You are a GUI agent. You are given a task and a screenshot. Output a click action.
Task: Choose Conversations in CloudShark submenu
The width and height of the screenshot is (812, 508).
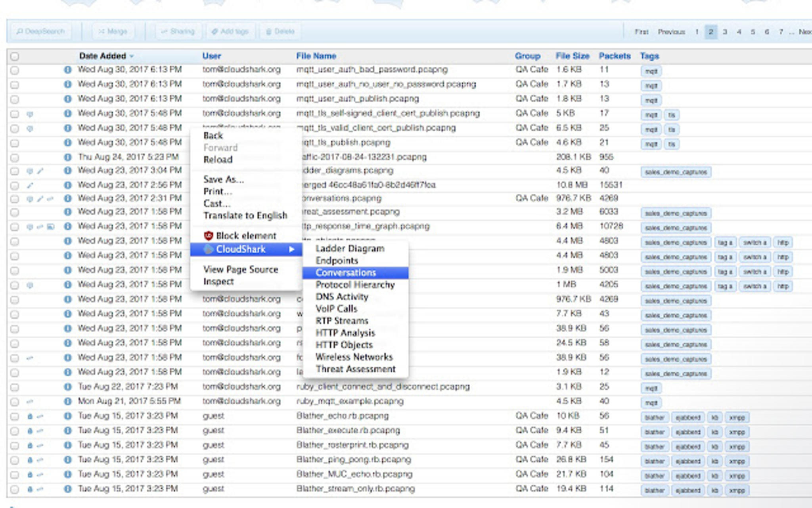(x=355, y=273)
